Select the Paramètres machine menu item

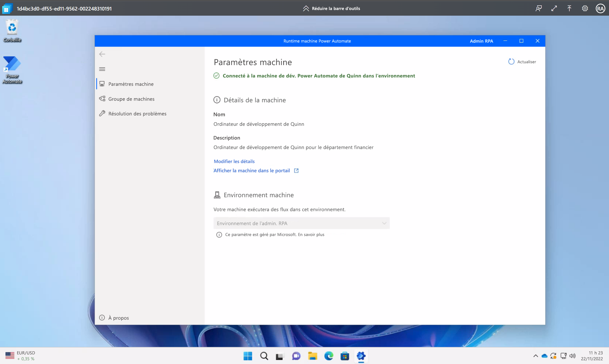(131, 84)
